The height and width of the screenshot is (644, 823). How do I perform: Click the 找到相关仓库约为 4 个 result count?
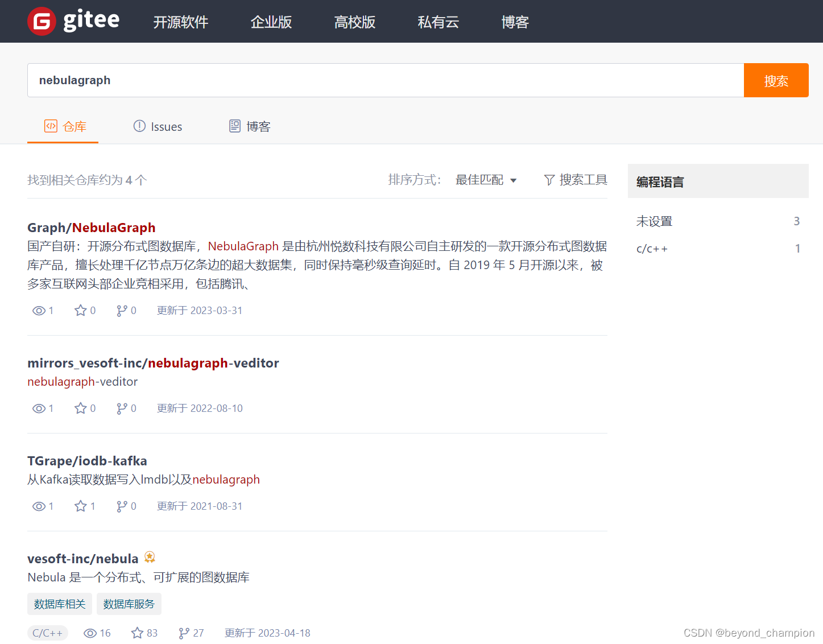coord(87,180)
